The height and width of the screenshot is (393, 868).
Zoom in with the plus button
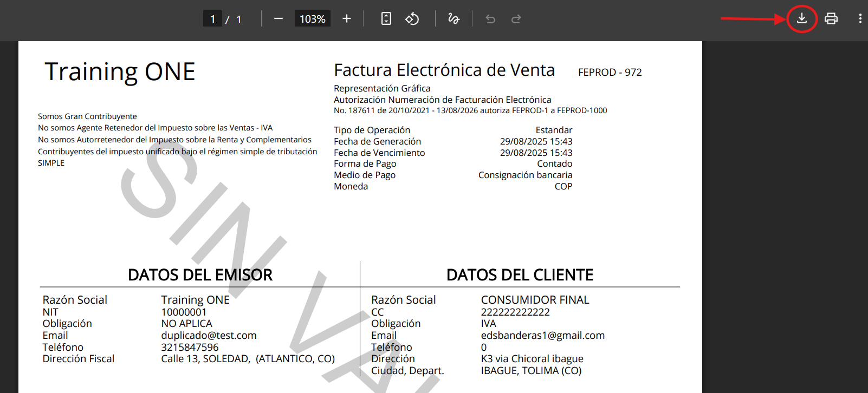[x=347, y=19]
